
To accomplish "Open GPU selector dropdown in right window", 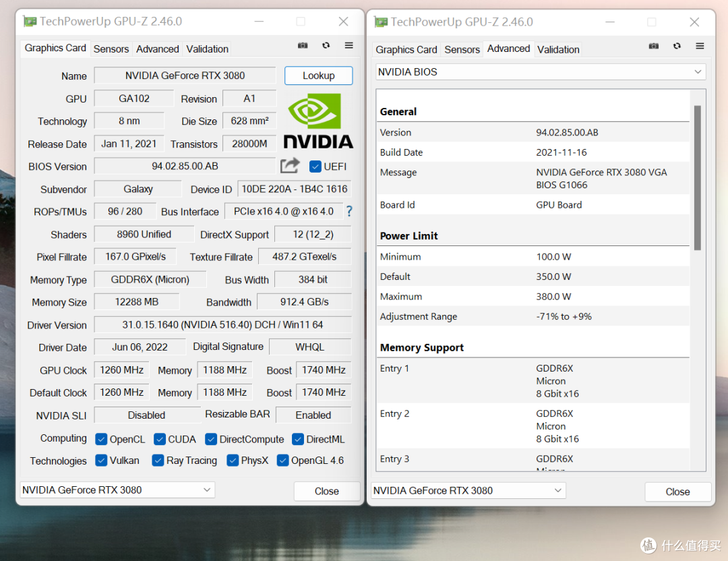I will click(468, 490).
